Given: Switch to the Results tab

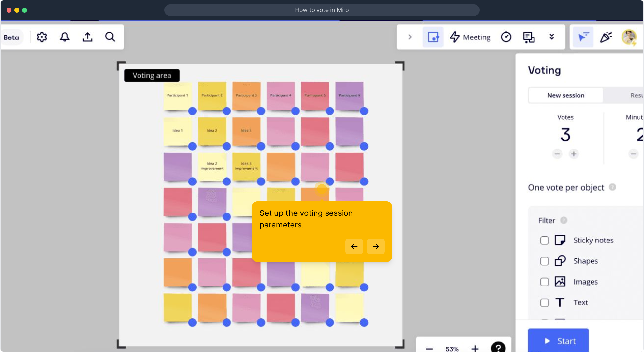Looking at the screenshot, I should tap(636, 95).
